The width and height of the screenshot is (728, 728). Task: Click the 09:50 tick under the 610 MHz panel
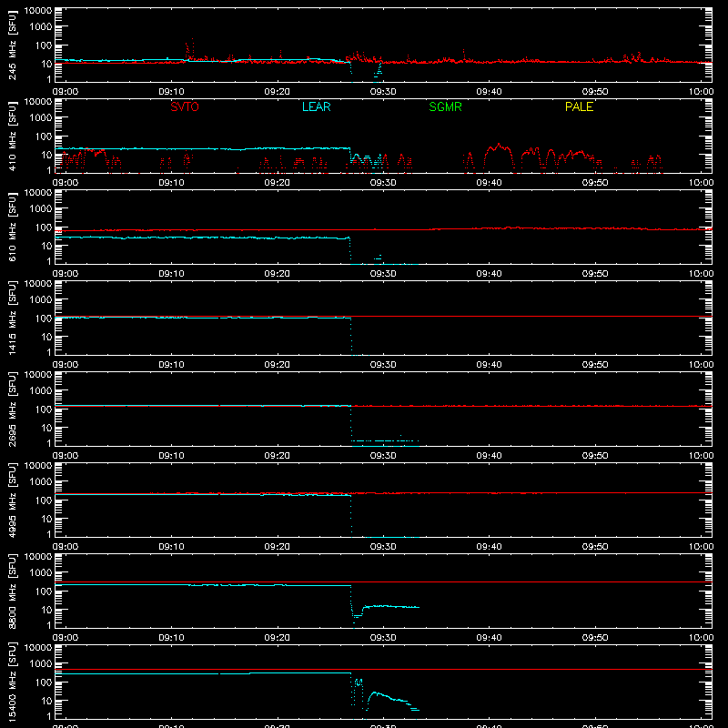click(595, 274)
